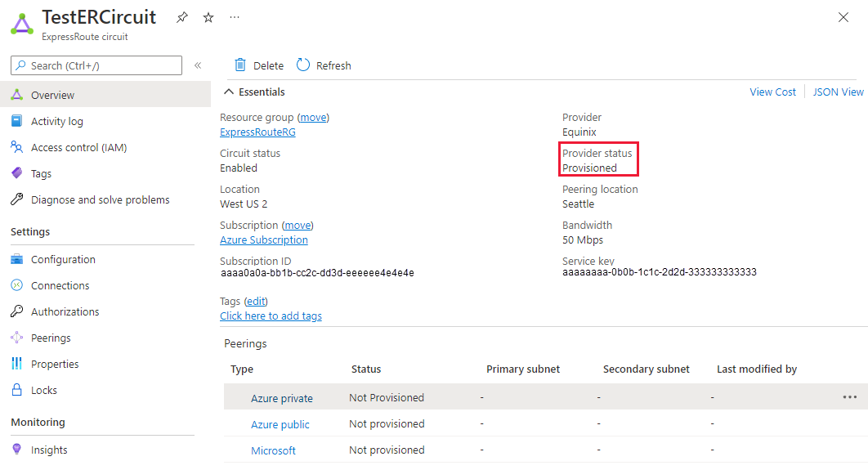This screenshot has height=470, width=868.
Task: Click the Delete trash icon
Action: [x=240, y=65]
